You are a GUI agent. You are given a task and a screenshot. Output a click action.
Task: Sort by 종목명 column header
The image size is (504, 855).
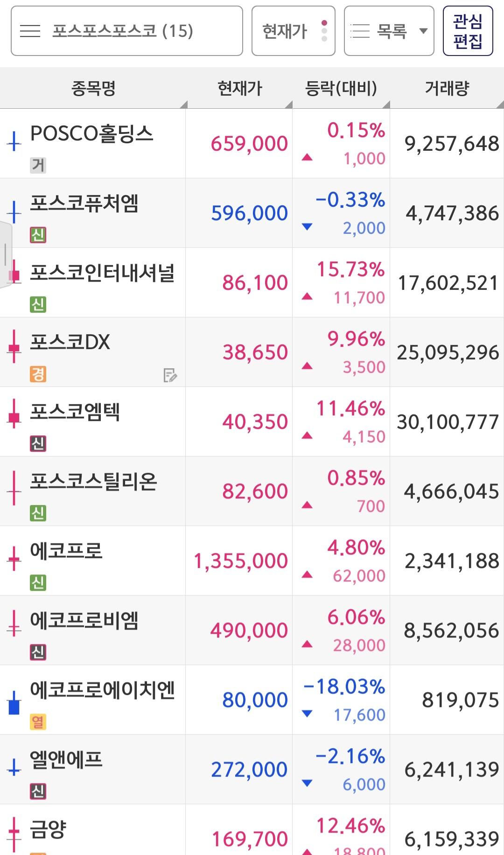pyautogui.click(x=93, y=88)
